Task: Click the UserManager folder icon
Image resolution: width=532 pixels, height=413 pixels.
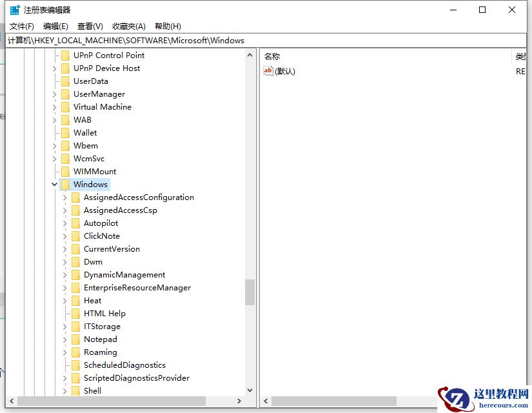Action: 66,94
